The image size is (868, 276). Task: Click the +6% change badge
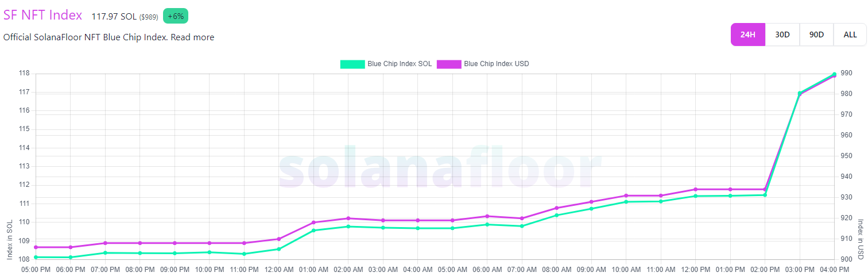[x=176, y=16]
